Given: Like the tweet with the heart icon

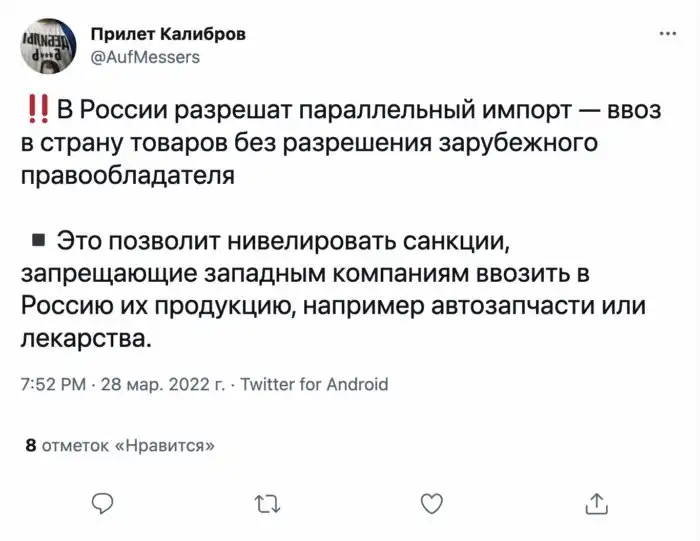Looking at the screenshot, I should (430, 503).
